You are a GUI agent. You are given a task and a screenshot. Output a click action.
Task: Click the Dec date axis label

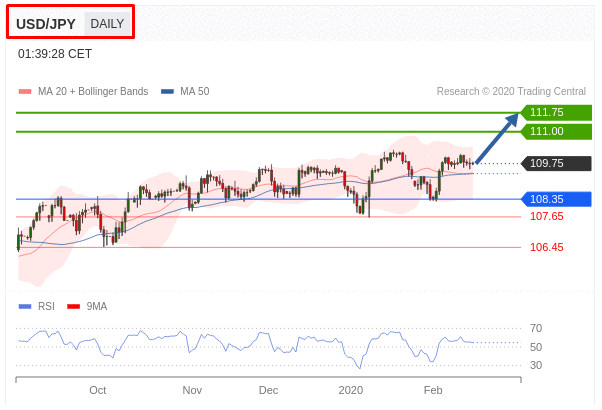click(x=268, y=390)
